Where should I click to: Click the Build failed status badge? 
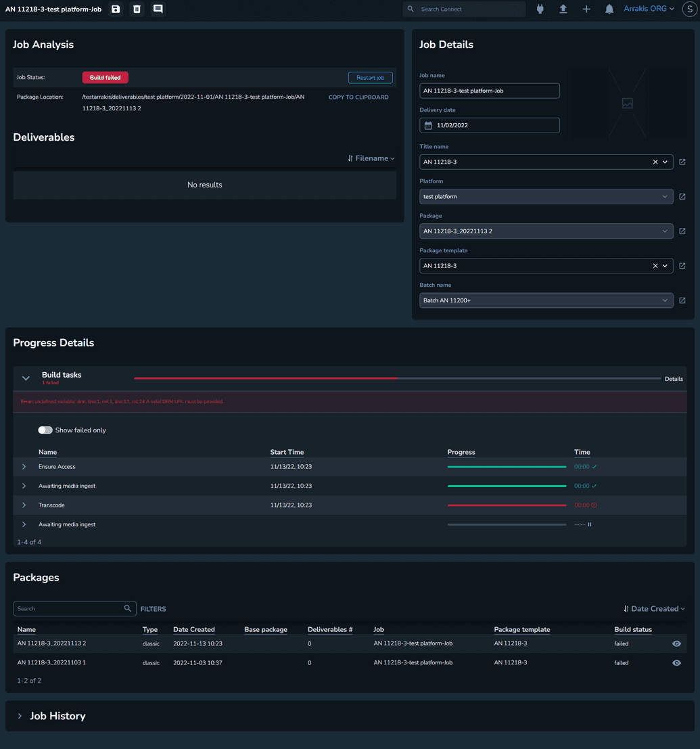105,77
